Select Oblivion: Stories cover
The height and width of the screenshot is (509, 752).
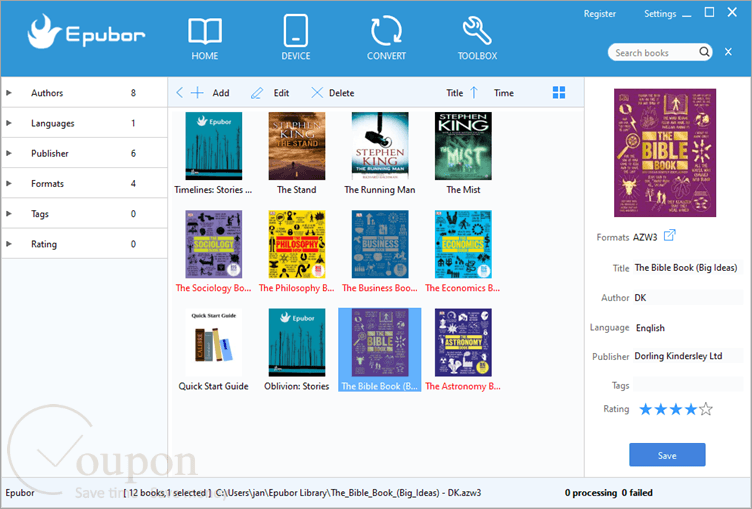297,343
